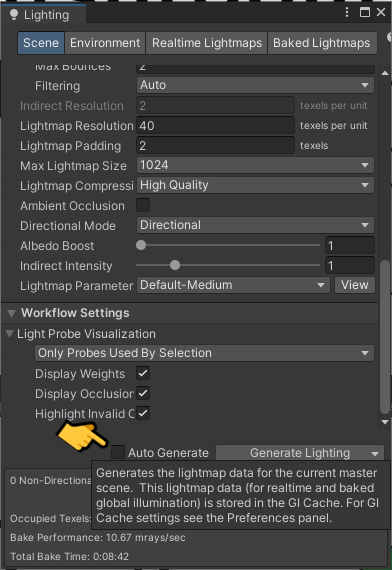Image resolution: width=392 pixels, height=570 pixels.
Task: Click the Indirect Intensity value field
Action: (350, 266)
